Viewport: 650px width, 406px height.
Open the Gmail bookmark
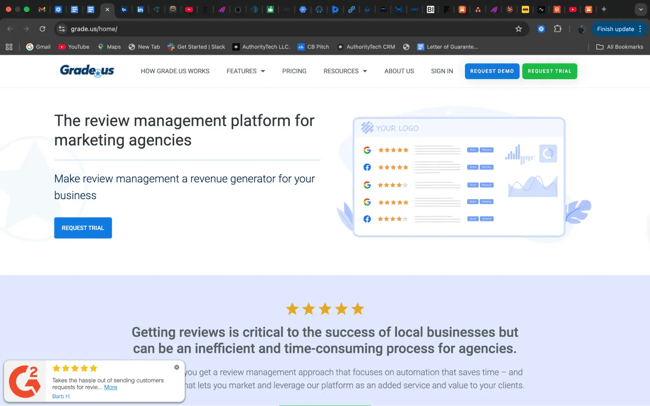38,47
